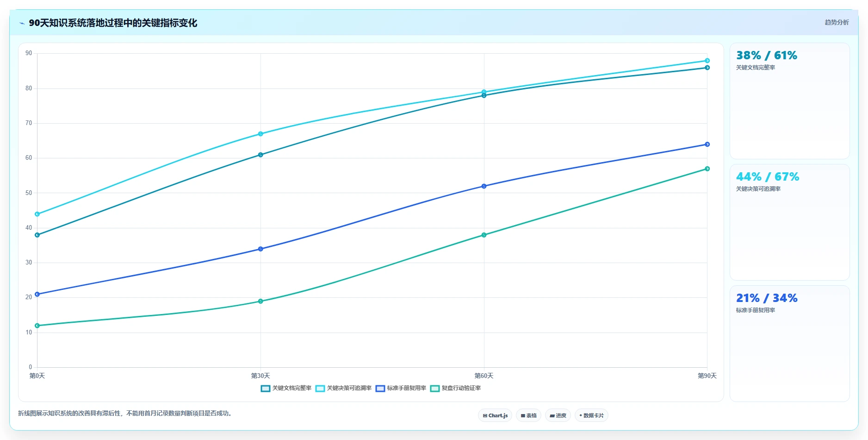
Task: Click the 21% / 34% metric value
Action: click(767, 298)
